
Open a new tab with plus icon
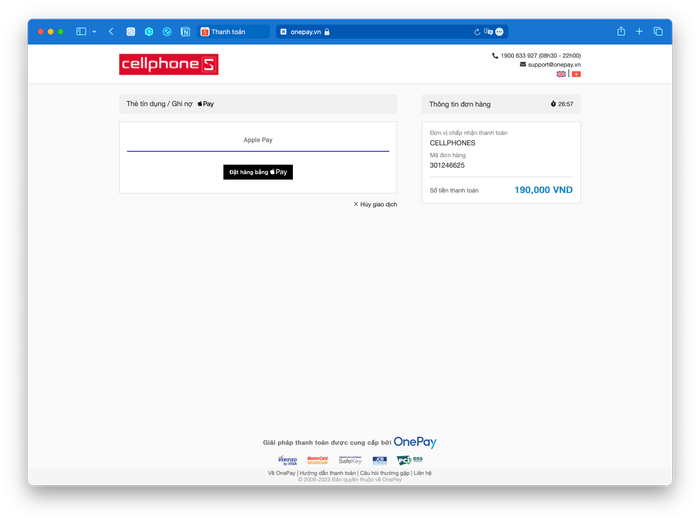[639, 31]
